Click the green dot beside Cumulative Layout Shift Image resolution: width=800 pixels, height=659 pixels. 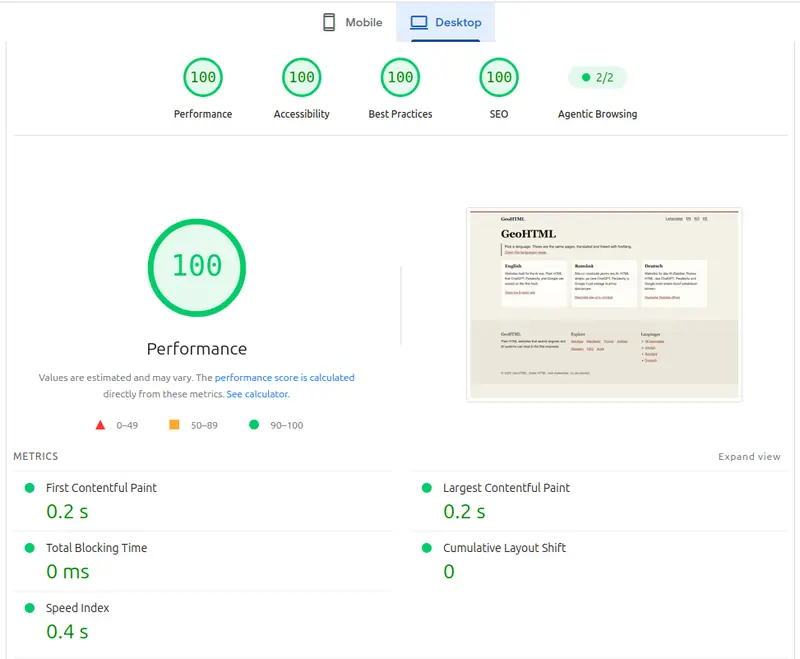coord(427,548)
